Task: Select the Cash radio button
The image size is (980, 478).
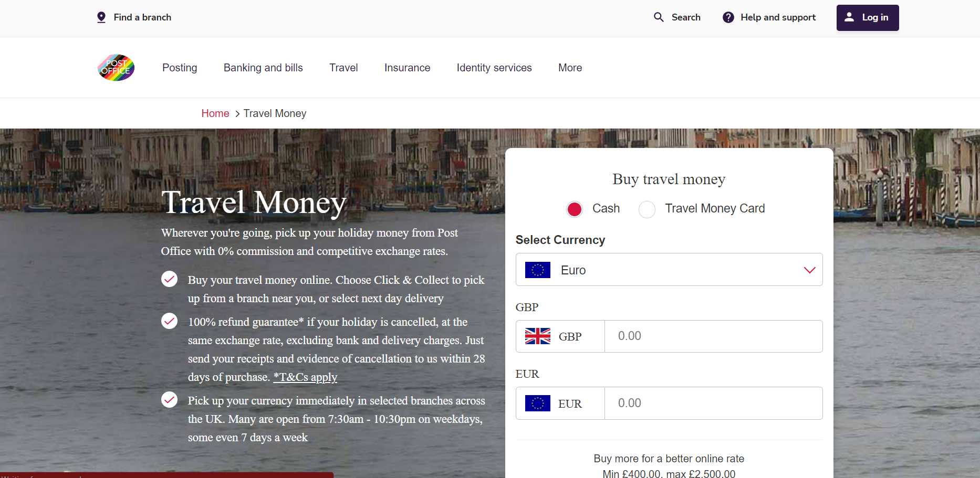Action: (x=575, y=209)
